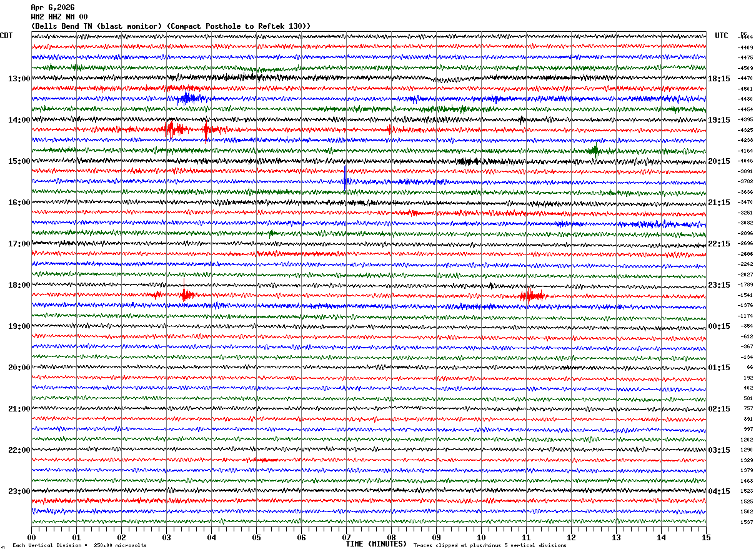Select the 20:00 CDT hour label
The height and width of the screenshot is (554, 756).
point(19,368)
